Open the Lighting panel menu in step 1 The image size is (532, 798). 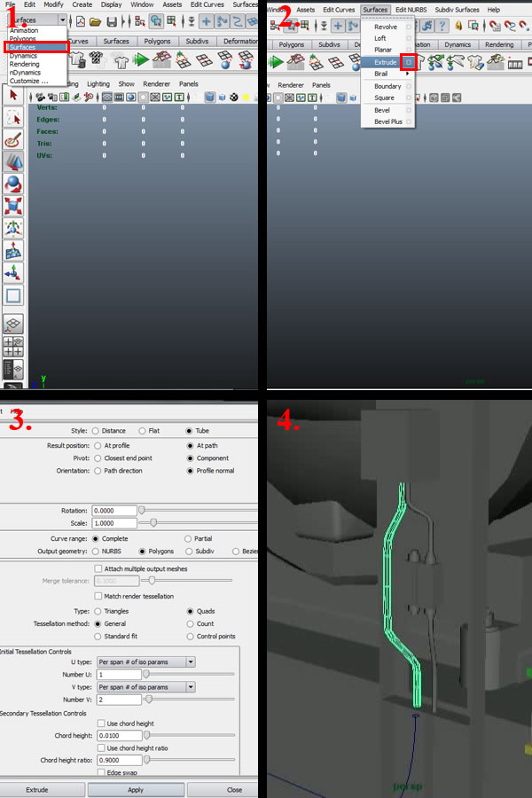(98, 84)
